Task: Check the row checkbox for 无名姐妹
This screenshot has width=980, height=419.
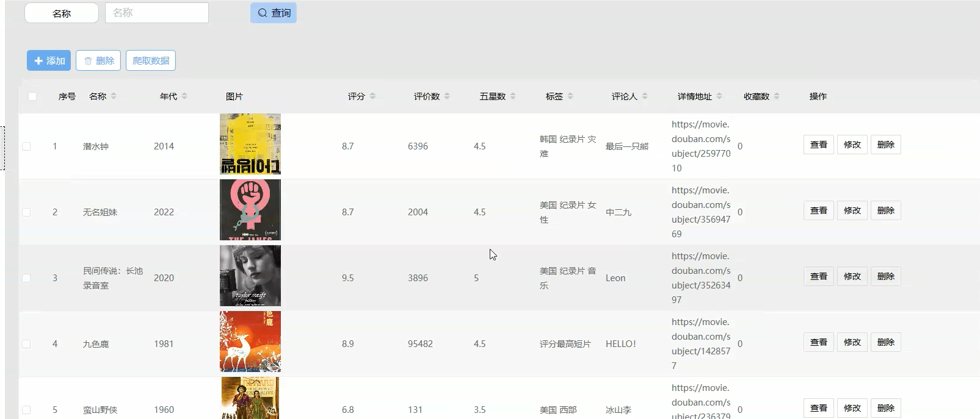Action: click(26, 212)
